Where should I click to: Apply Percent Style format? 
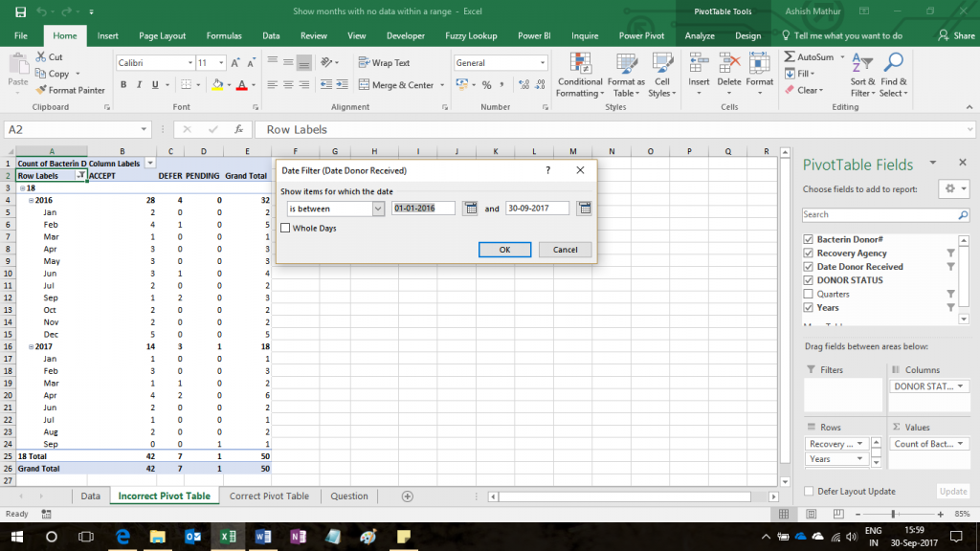[486, 84]
